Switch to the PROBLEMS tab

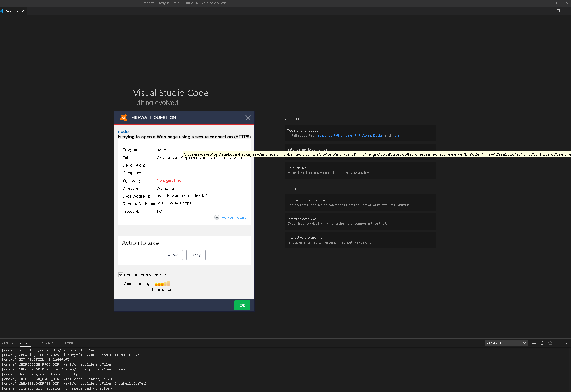(x=8, y=343)
